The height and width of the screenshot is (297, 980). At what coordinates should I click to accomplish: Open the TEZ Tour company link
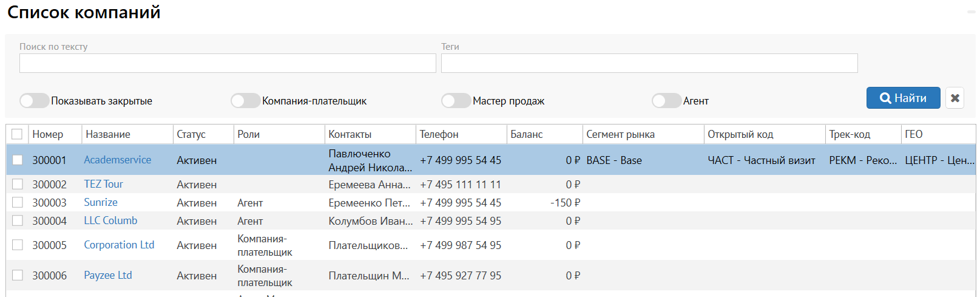click(103, 184)
